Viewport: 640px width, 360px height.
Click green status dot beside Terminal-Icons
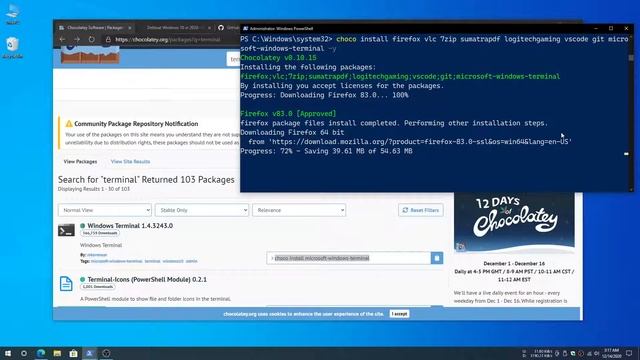pos(83,280)
